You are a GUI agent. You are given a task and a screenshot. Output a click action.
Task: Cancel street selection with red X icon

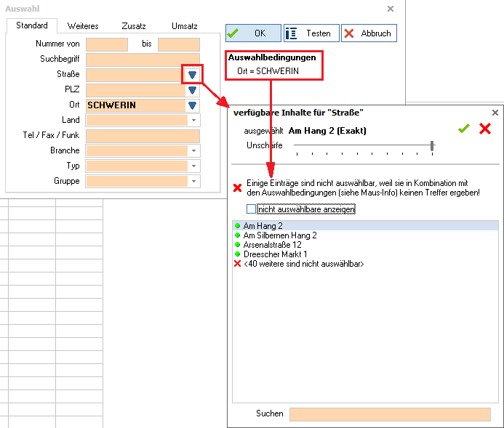(485, 129)
